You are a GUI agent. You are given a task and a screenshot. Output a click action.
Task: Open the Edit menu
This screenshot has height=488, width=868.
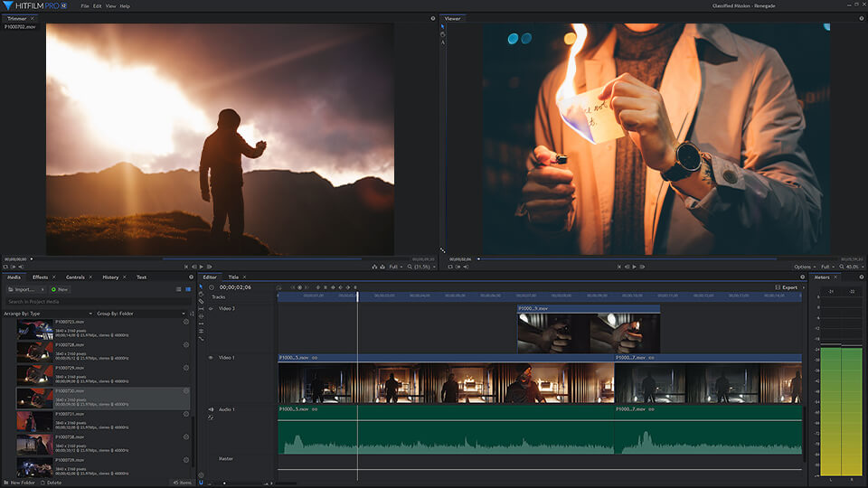(97, 6)
